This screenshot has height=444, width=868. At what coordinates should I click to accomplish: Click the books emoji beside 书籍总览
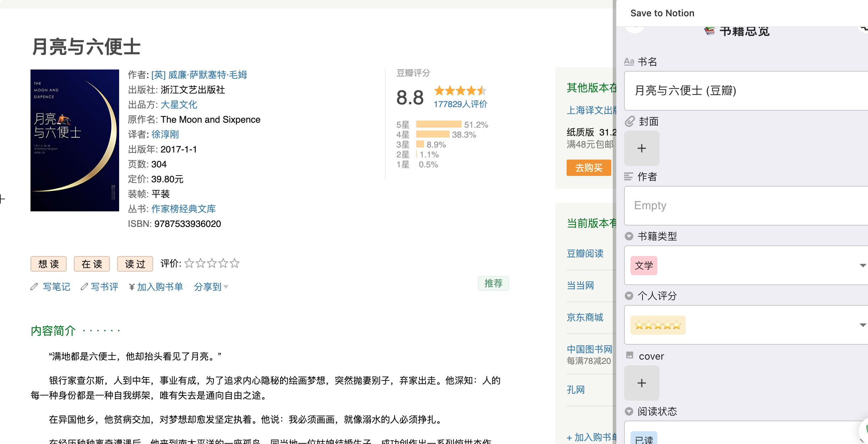[709, 31]
